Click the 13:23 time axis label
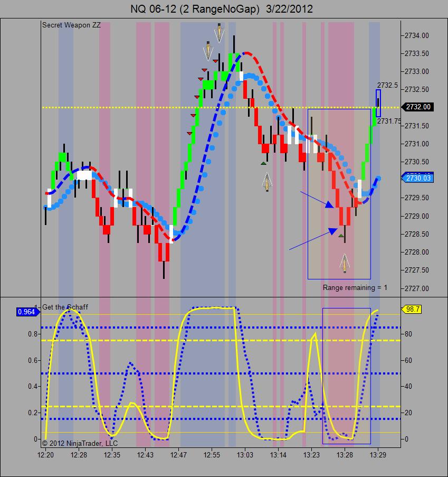Image resolution: width=448 pixels, height=477 pixels. pyautogui.click(x=311, y=455)
